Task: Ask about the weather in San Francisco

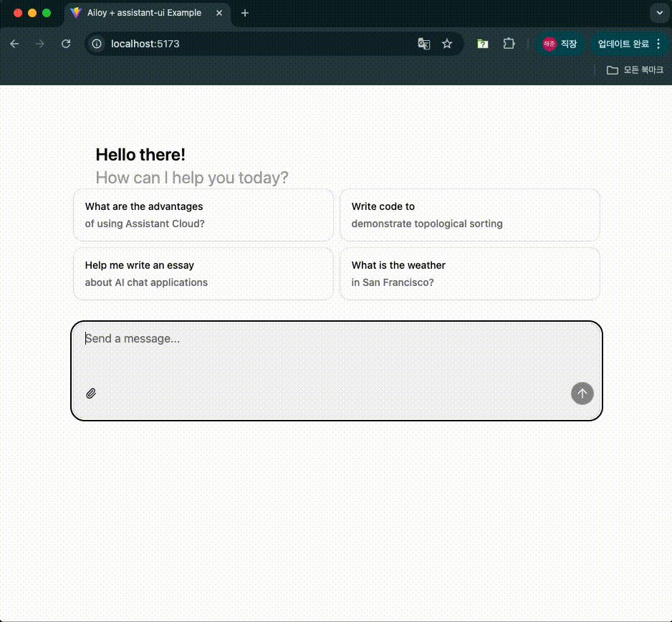Action: click(x=469, y=274)
